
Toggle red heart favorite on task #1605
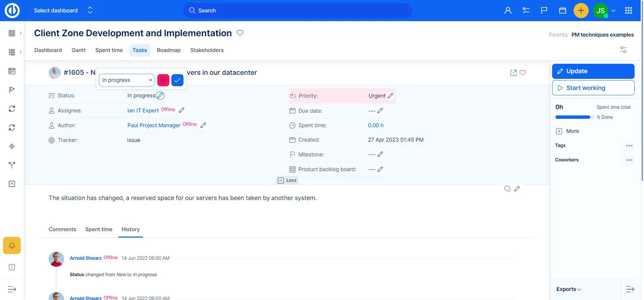(x=523, y=72)
